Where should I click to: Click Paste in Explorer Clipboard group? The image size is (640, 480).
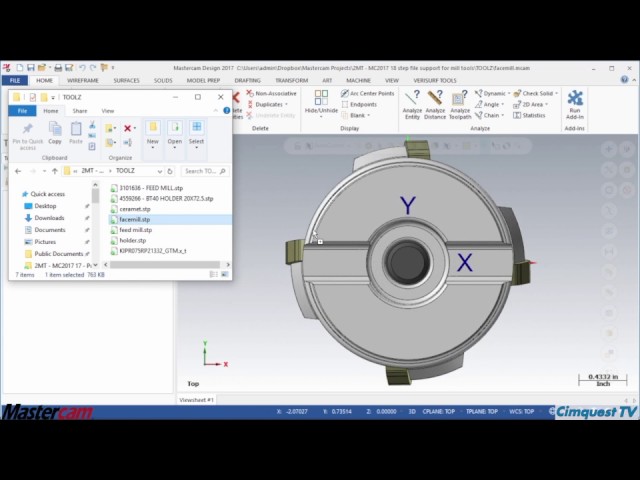[x=76, y=133]
